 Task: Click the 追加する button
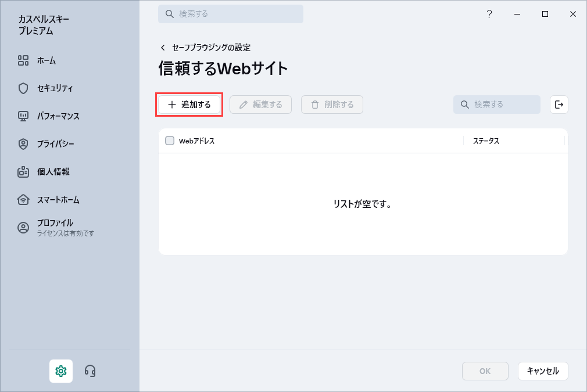pos(189,105)
